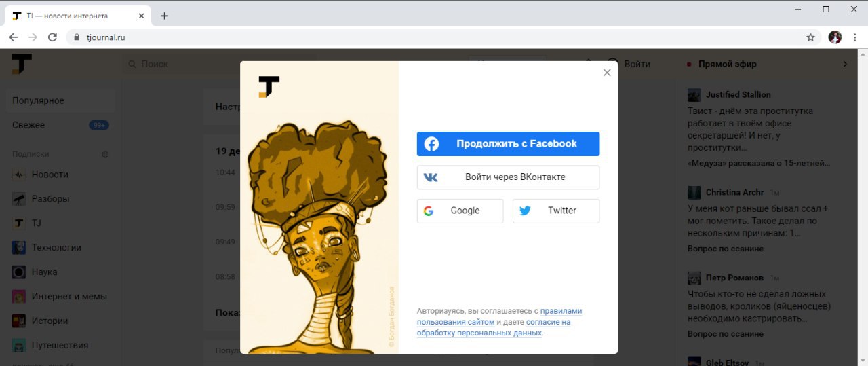868x366 pixels.
Task: Go back to the previous page
Action: (x=14, y=37)
